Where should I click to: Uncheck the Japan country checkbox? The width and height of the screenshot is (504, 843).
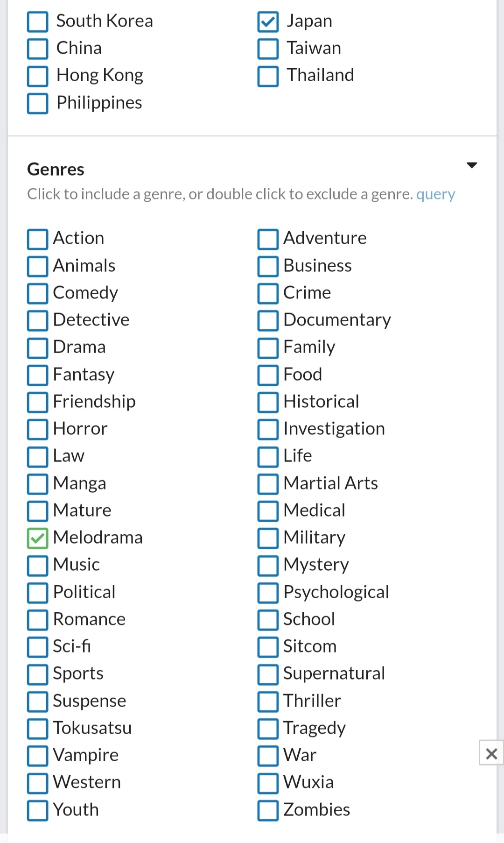(x=268, y=22)
